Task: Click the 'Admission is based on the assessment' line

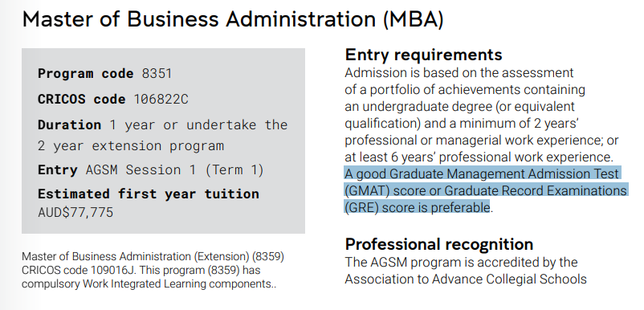Action: [459, 72]
